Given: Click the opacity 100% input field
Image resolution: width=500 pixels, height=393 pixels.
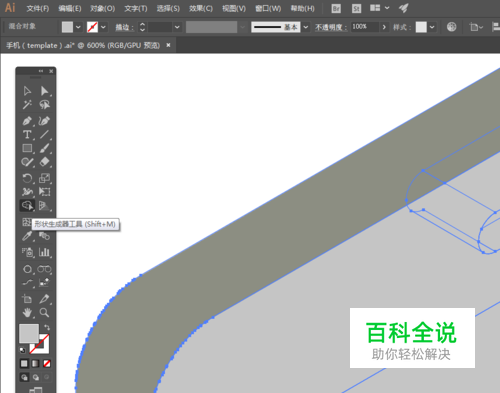Looking at the screenshot, I should tap(365, 27).
